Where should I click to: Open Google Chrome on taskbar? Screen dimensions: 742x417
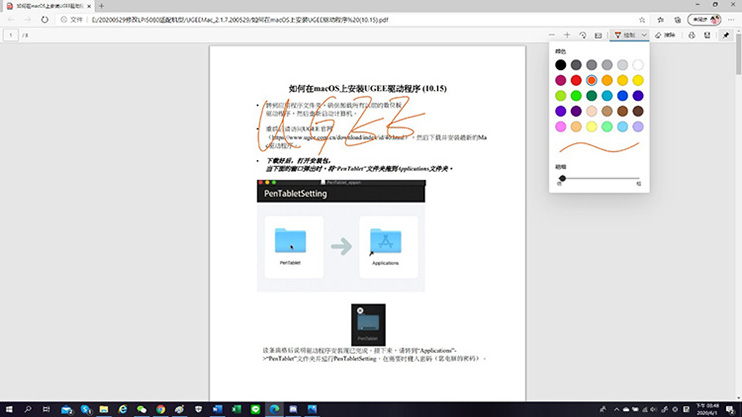(x=161, y=409)
